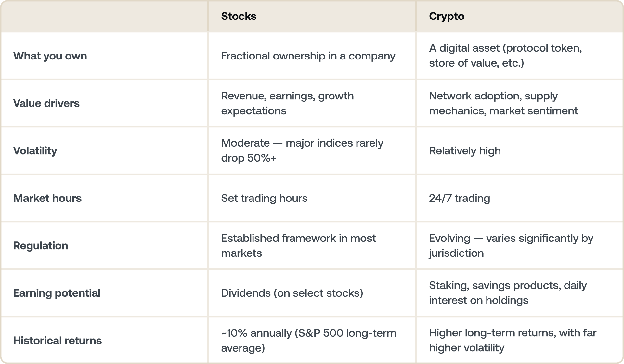
Task: Click Network adoption supply mechanics cell
Action: [x=503, y=103]
